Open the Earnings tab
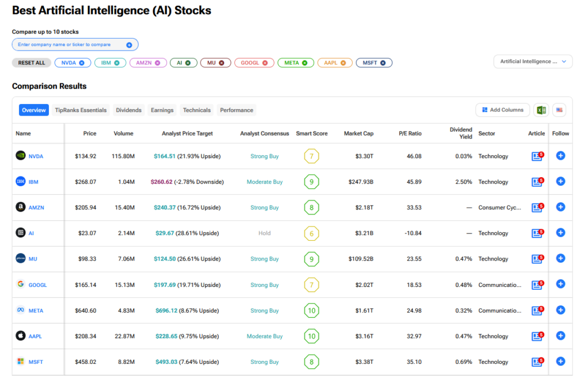The image size is (588, 380). click(x=162, y=110)
